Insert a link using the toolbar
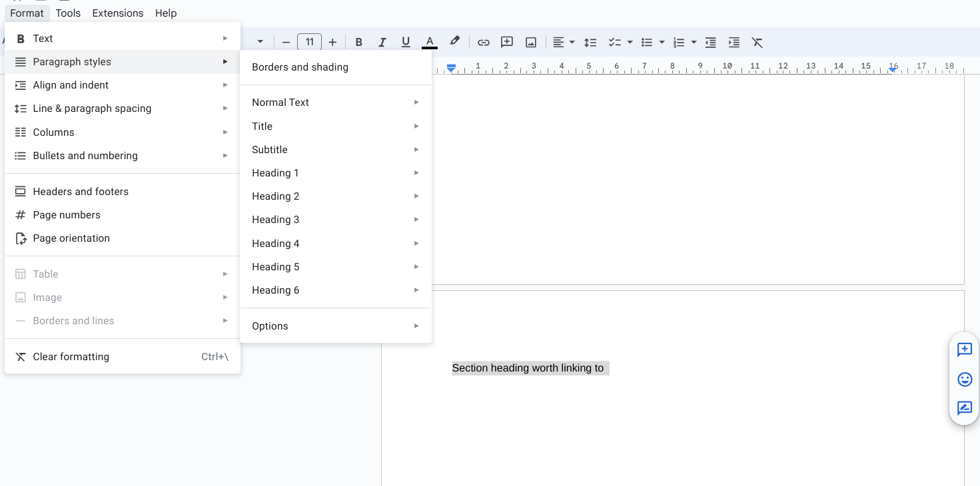980x486 pixels. point(484,42)
